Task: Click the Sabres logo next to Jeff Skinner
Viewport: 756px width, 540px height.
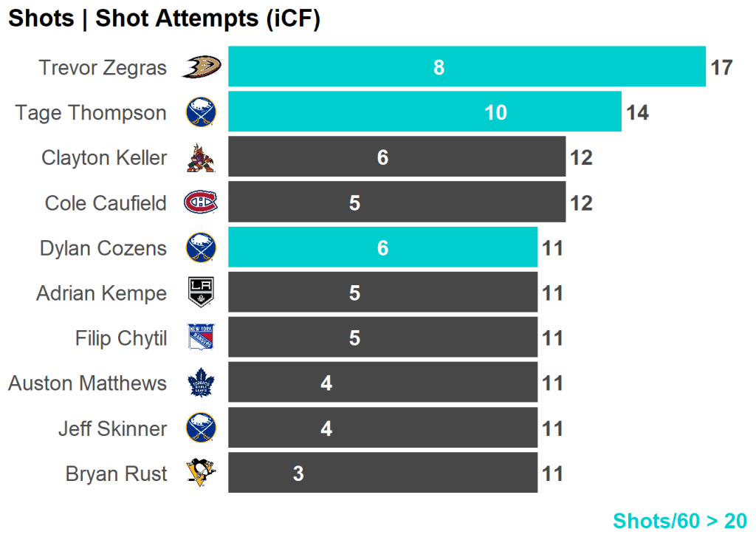Action: (200, 428)
